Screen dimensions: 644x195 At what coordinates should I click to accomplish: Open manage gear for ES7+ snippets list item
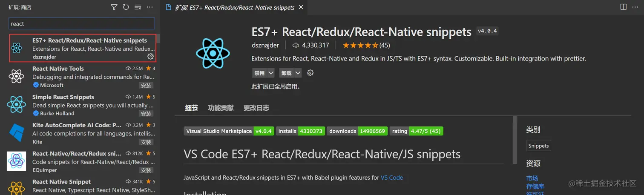tap(150, 56)
